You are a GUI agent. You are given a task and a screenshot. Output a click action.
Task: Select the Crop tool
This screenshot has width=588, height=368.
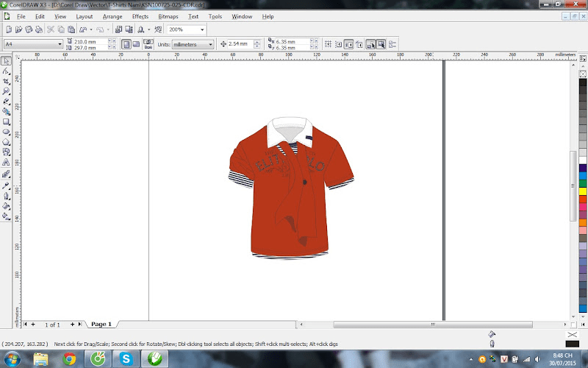(6, 81)
